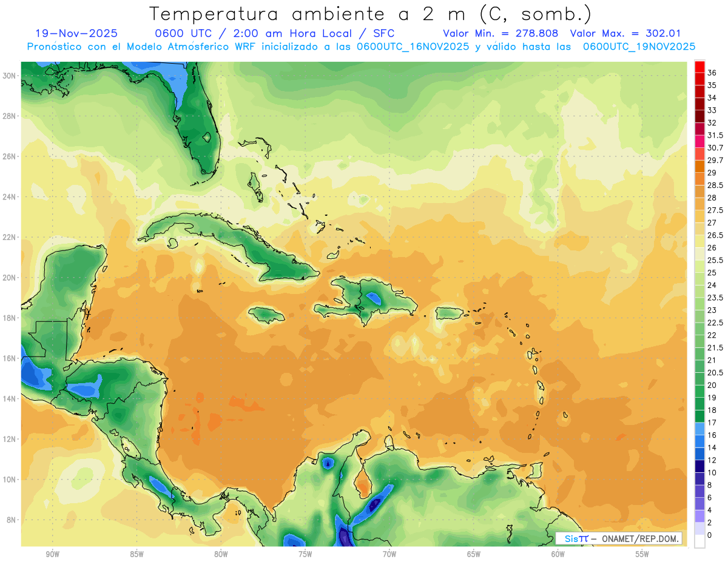
Task: Click the '31.5' legend label
Action: pyautogui.click(x=715, y=135)
